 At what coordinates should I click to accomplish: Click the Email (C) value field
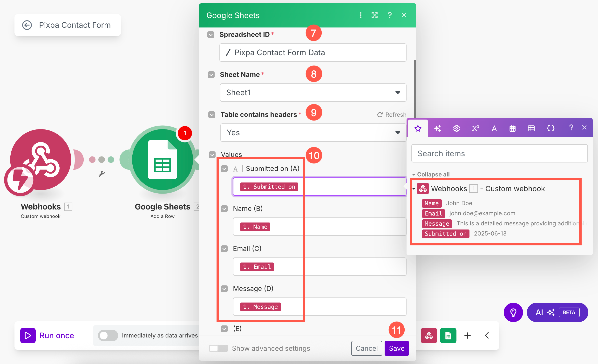[x=319, y=267]
